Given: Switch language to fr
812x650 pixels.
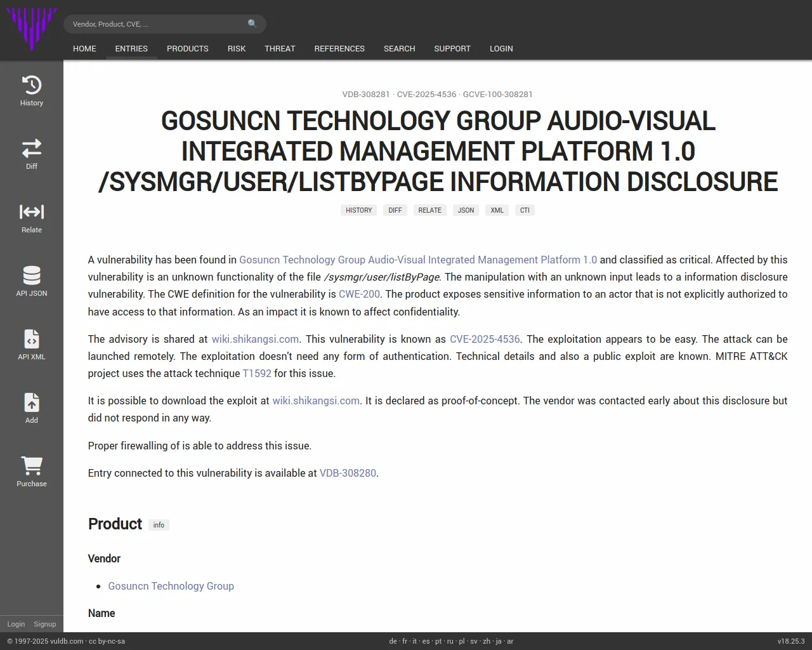Looking at the screenshot, I should coord(405,641).
